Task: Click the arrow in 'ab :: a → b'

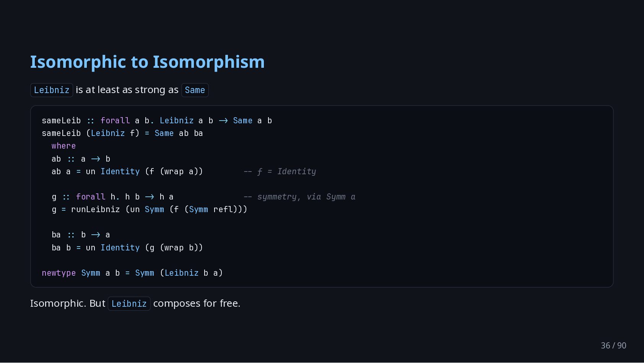Action: click(95, 159)
